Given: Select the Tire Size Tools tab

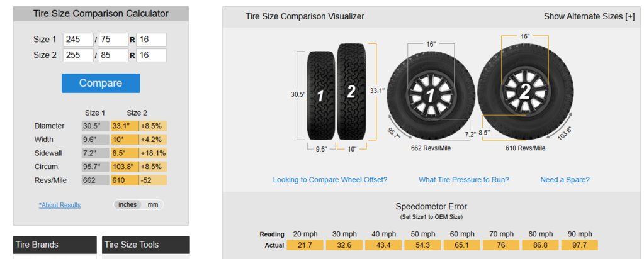Looking at the screenshot, I should pyautogui.click(x=146, y=245).
